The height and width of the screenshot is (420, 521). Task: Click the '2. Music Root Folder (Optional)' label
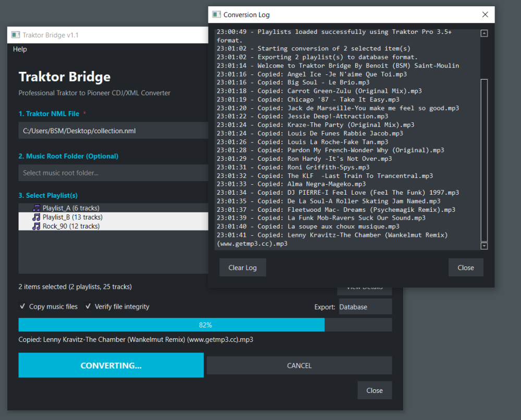click(68, 156)
